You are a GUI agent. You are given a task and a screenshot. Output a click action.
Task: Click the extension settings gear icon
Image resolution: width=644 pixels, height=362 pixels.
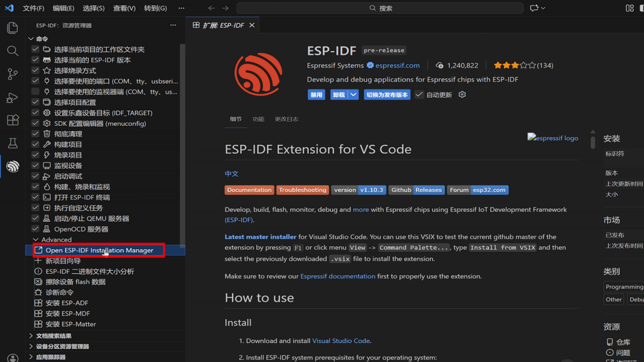coord(462,94)
